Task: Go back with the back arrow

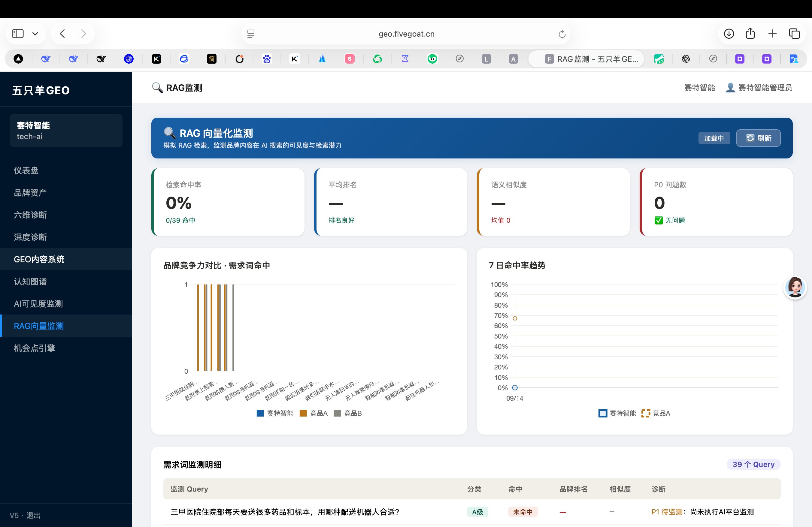Action: [x=62, y=33]
